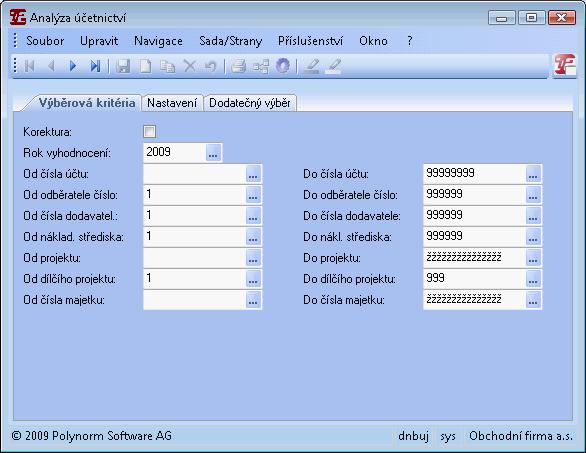586x453 pixels.
Task: Switch to the Nastavení tab
Action: 172,103
